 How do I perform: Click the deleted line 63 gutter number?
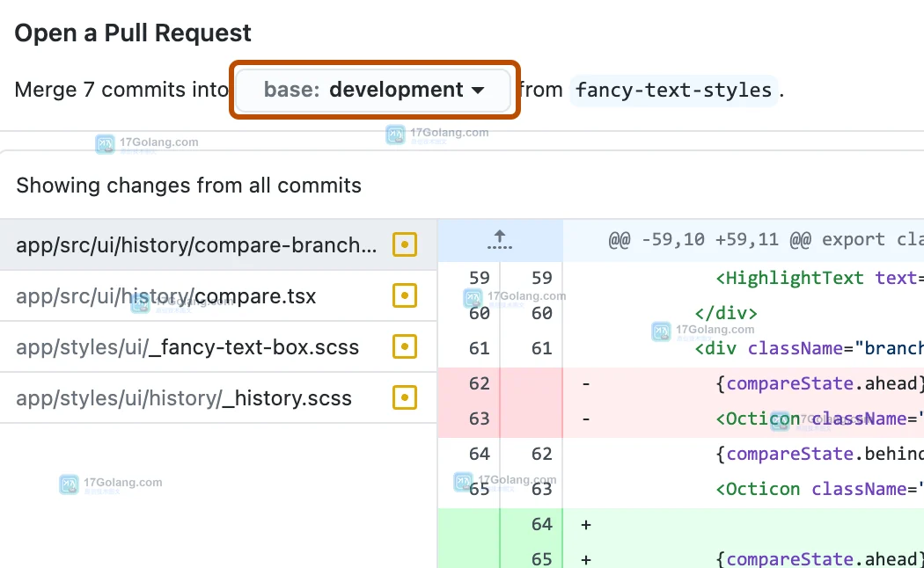(479, 419)
